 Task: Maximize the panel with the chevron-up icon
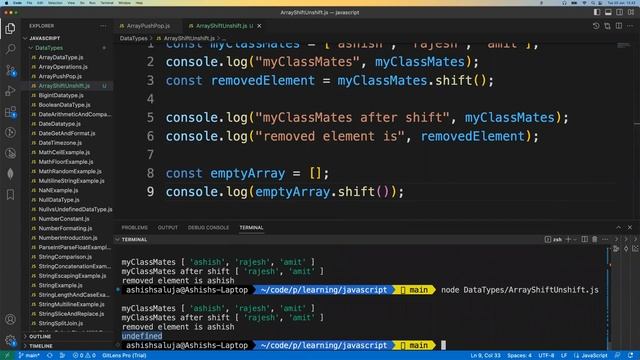(x=618, y=227)
